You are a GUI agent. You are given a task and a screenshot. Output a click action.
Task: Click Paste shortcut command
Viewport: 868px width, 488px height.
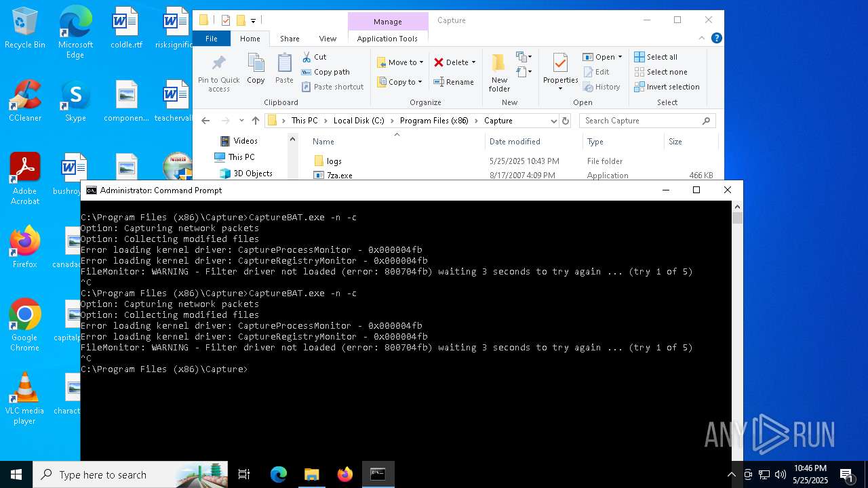click(332, 87)
